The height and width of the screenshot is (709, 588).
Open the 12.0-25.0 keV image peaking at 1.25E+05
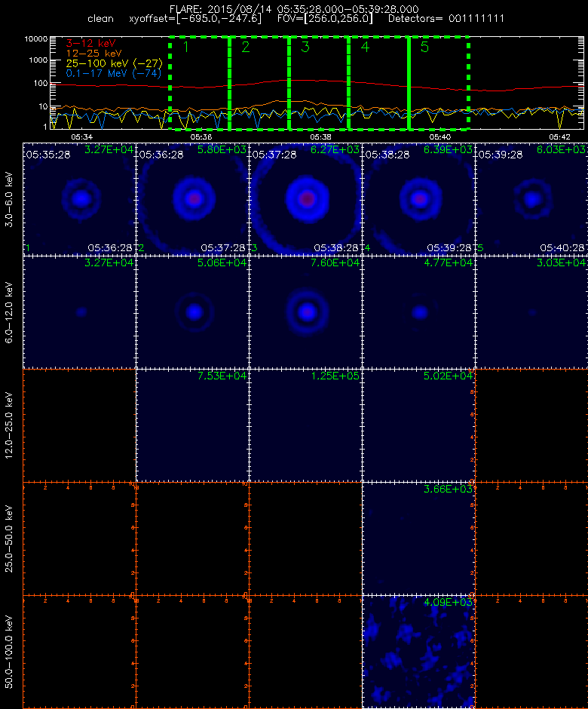305,425
